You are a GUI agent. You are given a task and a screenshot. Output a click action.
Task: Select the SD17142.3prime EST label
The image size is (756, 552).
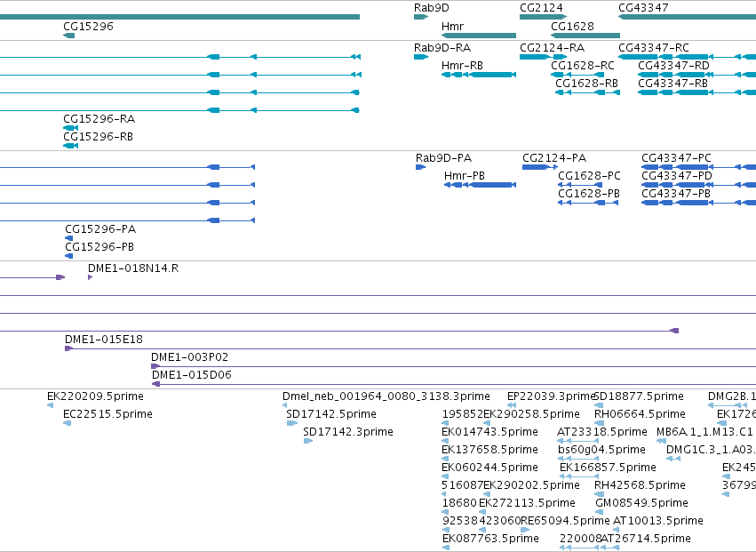348,432
